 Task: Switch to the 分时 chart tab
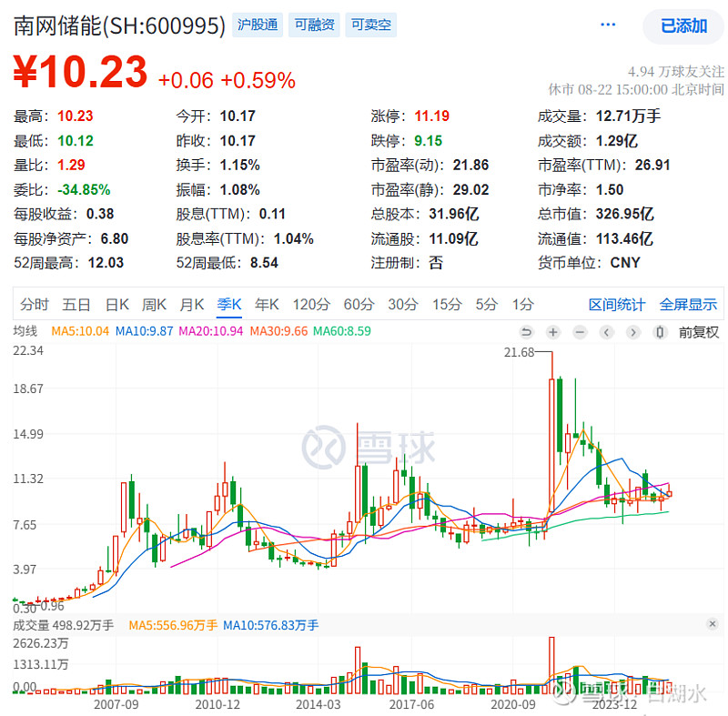coord(35,305)
